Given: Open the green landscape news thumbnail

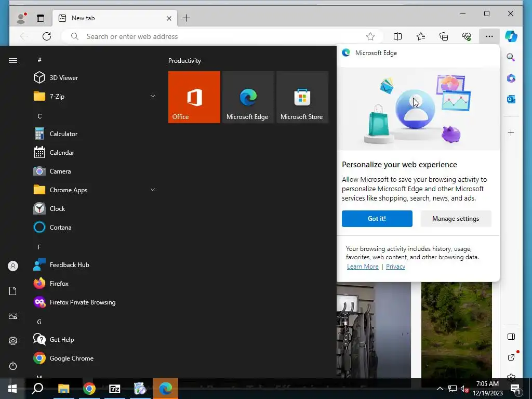Looking at the screenshot, I should pyautogui.click(x=456, y=330).
